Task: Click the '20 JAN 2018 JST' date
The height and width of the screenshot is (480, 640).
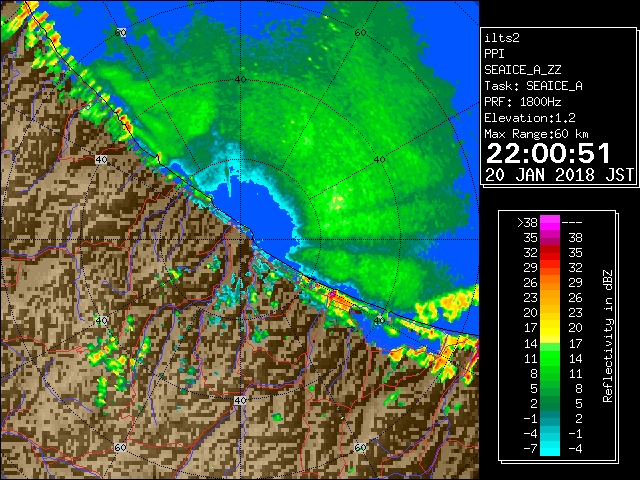Action: click(x=559, y=175)
